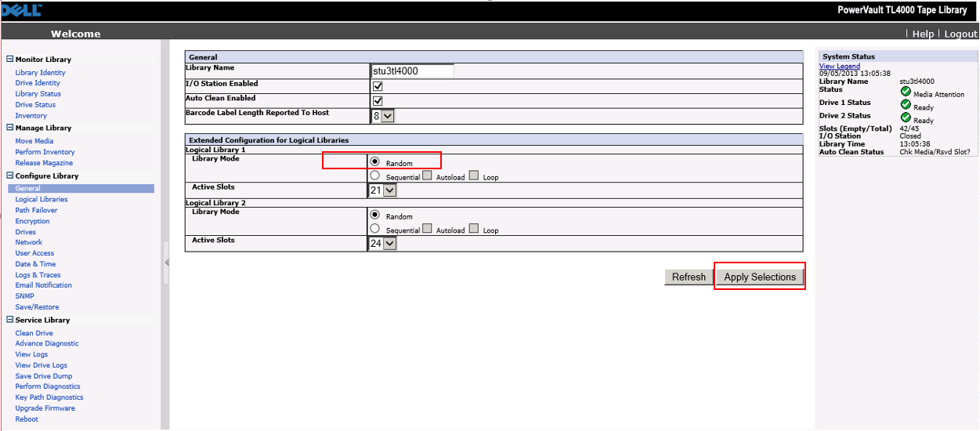Open Key Path Diagnostics page
Image resolution: width=980 pixels, height=431 pixels.
click(x=49, y=398)
